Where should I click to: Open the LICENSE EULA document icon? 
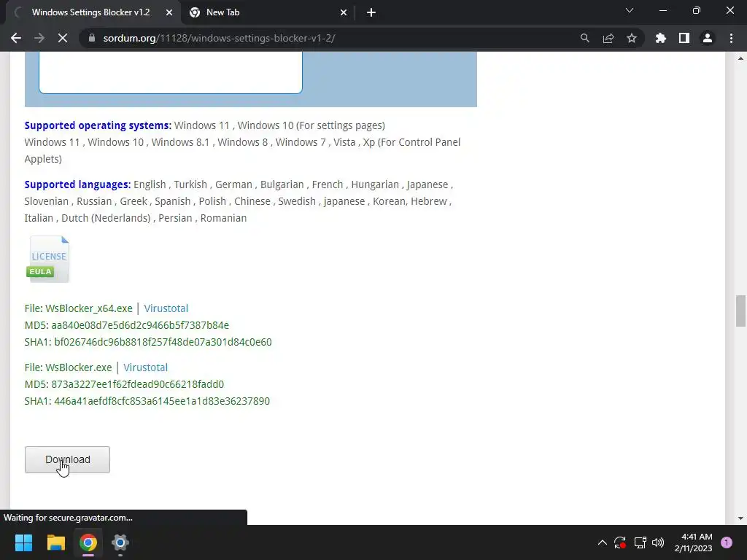click(x=47, y=260)
